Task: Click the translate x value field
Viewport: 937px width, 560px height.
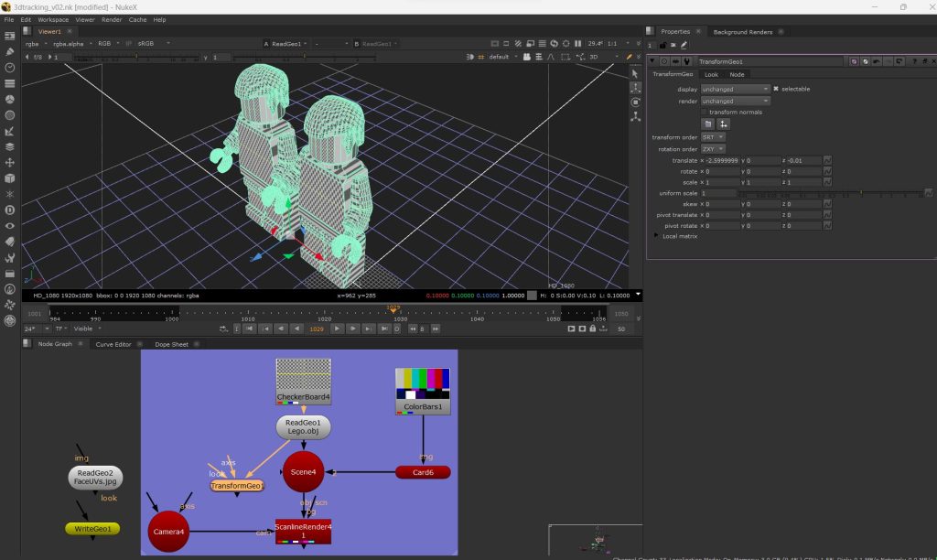Action: pos(723,161)
